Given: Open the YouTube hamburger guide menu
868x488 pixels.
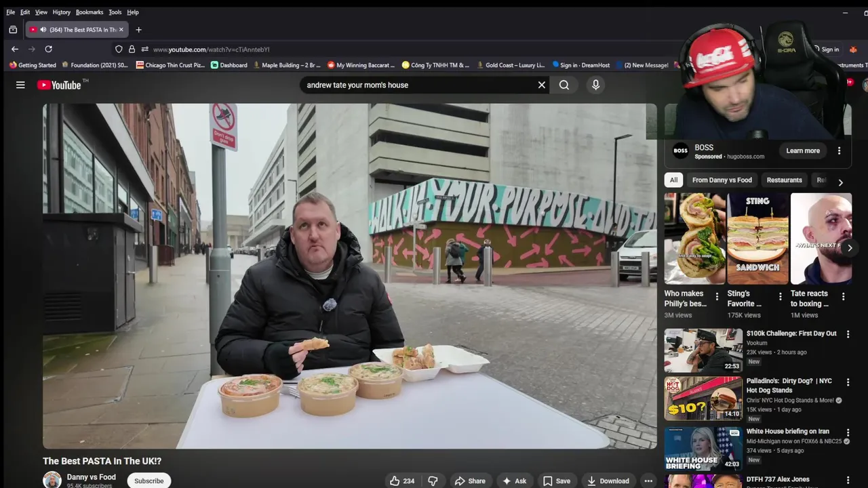Looking at the screenshot, I should pyautogui.click(x=20, y=85).
